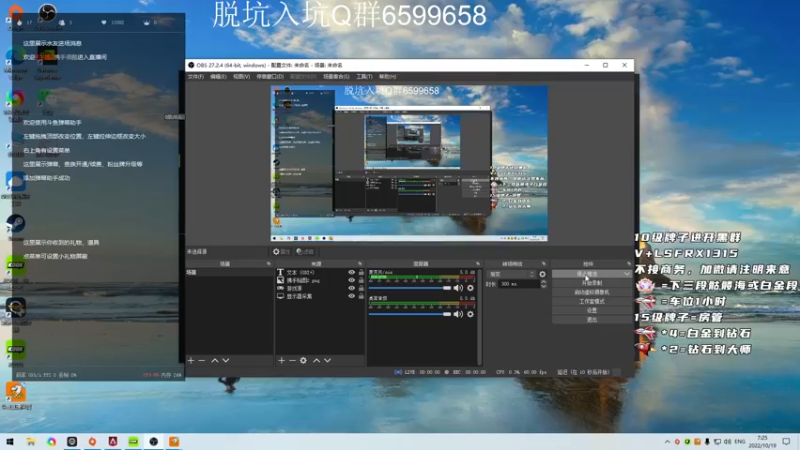The image size is (800, 450).
Task: Toggle visibility of the 文本 (GDI+) source
Action: tap(352, 272)
